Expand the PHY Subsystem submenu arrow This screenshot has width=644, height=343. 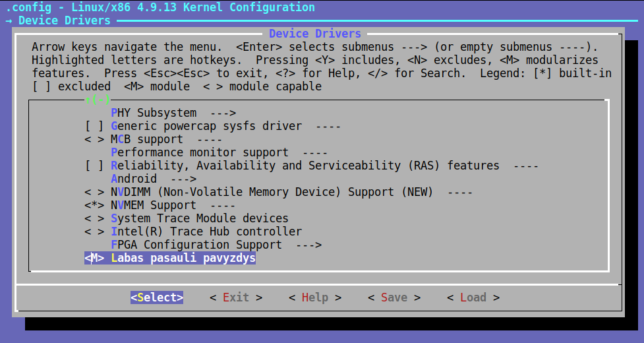point(223,113)
